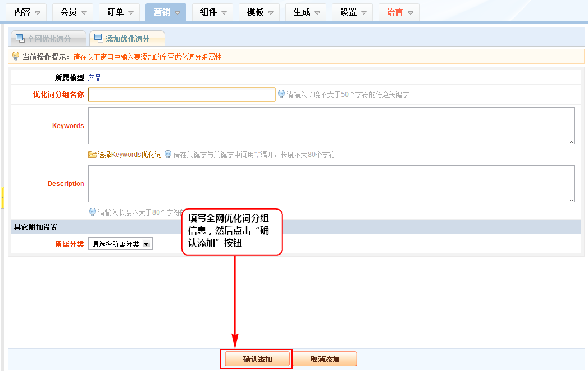This screenshot has width=588, height=372.
Task: Click the hint bulb icon below Keywords textarea
Action: [167, 155]
